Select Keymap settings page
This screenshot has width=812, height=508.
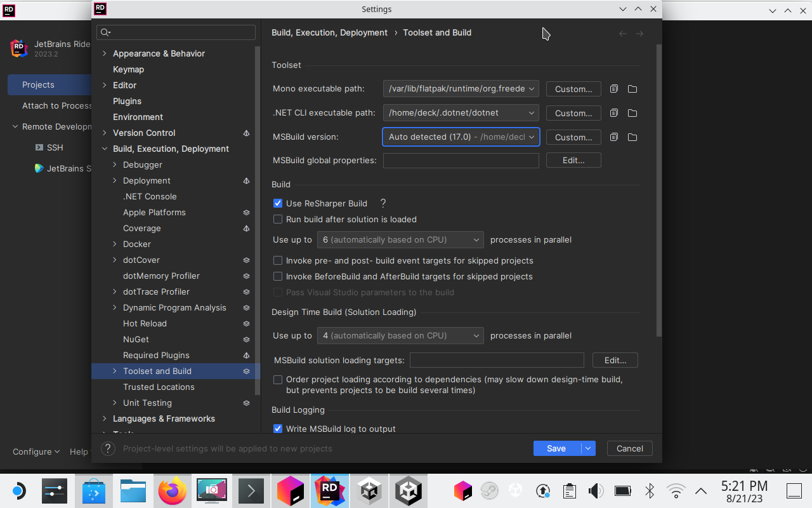pyautogui.click(x=128, y=69)
